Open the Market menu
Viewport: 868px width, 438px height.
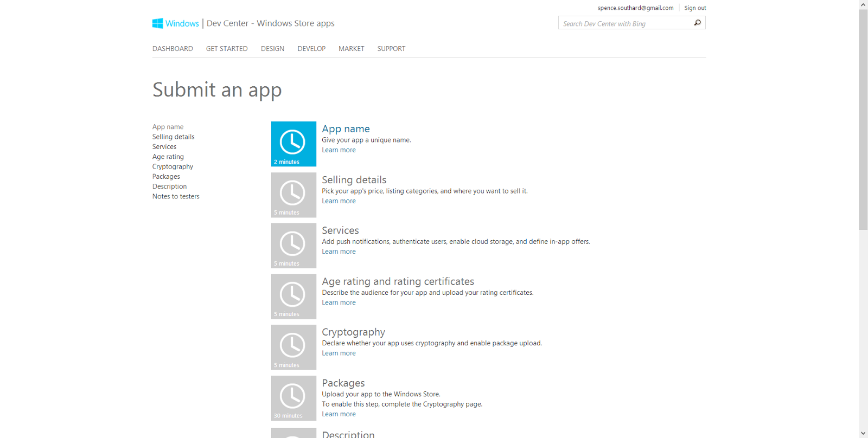352,49
